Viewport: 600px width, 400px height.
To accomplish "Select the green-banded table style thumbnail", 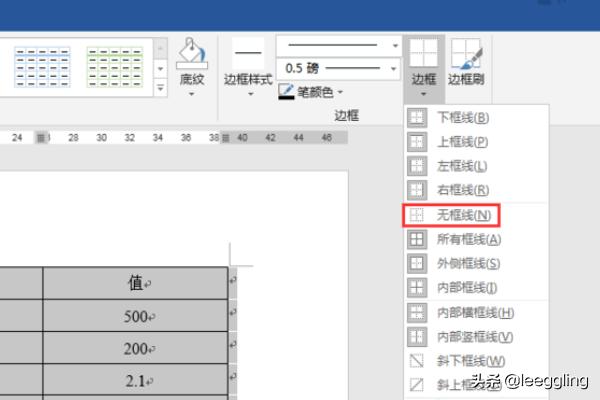I will coord(115,67).
